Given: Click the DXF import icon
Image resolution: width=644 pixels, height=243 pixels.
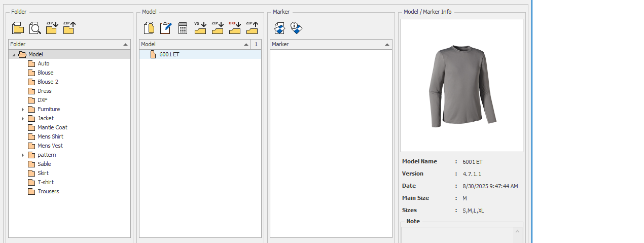Looking at the screenshot, I should pyautogui.click(x=234, y=28).
